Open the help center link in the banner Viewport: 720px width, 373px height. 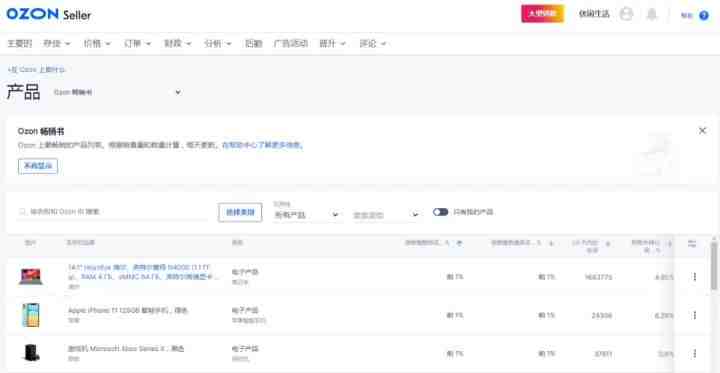click(263, 145)
